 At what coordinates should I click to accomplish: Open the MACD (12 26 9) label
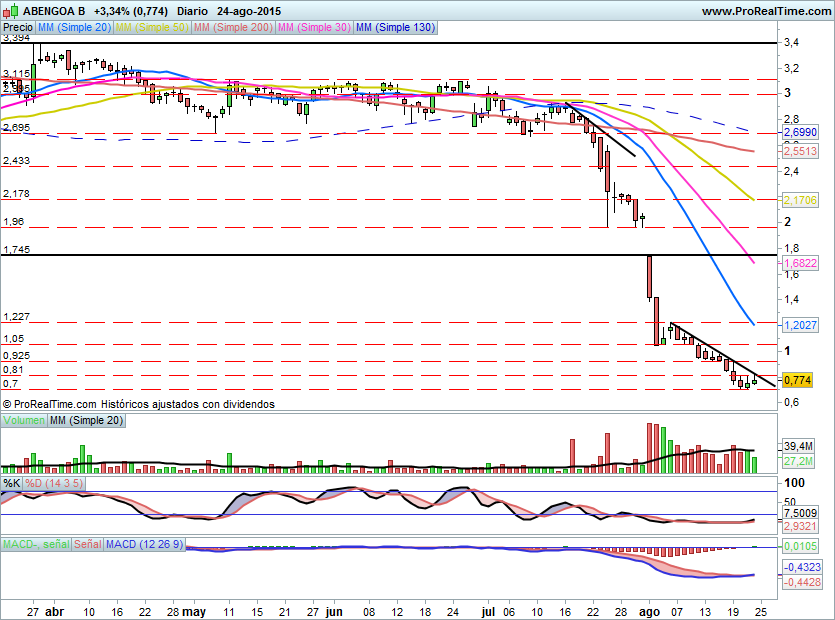tap(144, 544)
